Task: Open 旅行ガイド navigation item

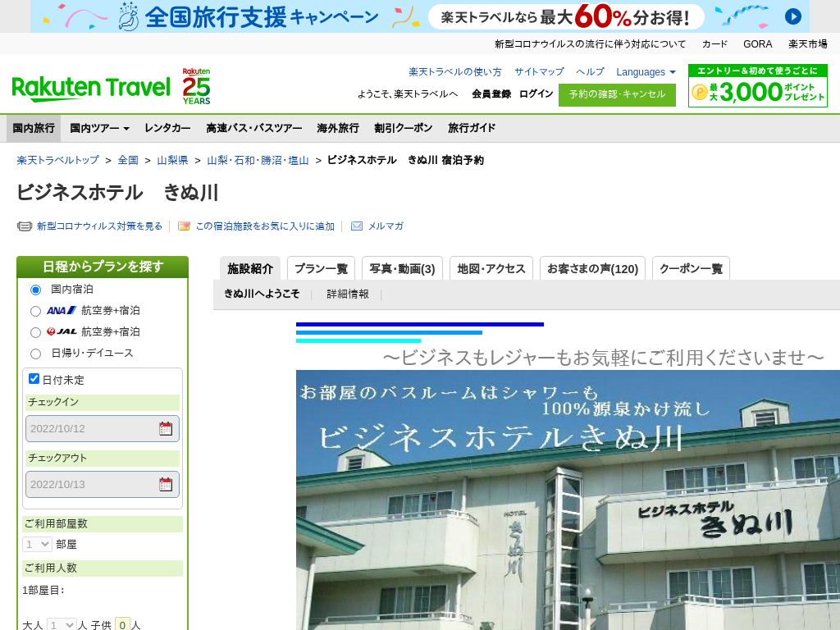Action: pyautogui.click(x=472, y=128)
